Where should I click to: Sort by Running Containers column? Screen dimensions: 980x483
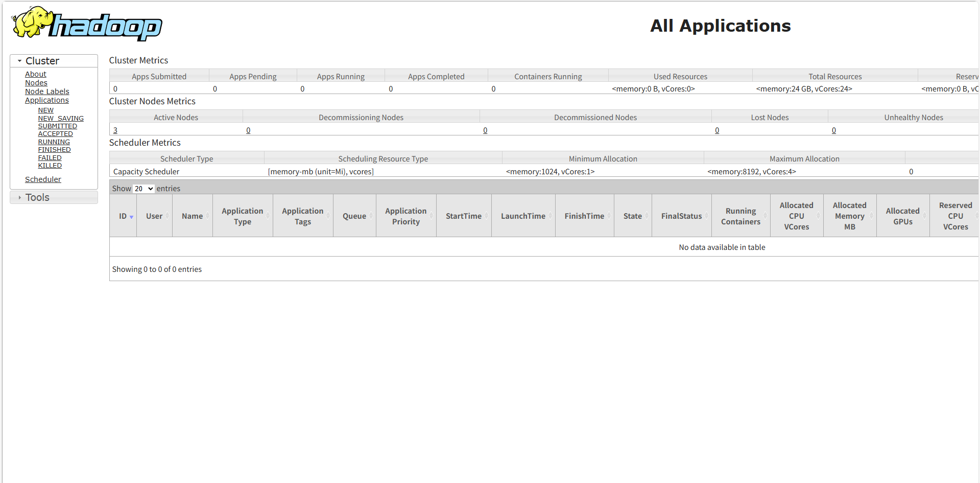click(x=741, y=216)
